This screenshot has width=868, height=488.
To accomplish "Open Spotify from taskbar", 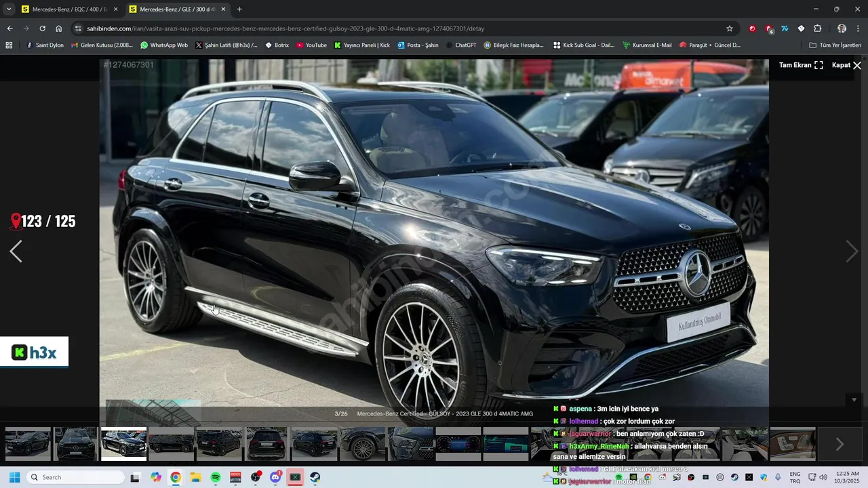I will [216, 477].
